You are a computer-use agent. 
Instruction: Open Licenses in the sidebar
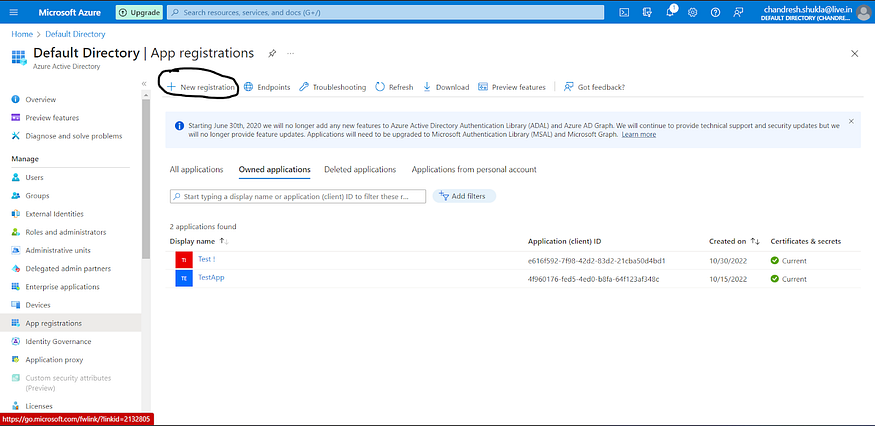[39, 406]
